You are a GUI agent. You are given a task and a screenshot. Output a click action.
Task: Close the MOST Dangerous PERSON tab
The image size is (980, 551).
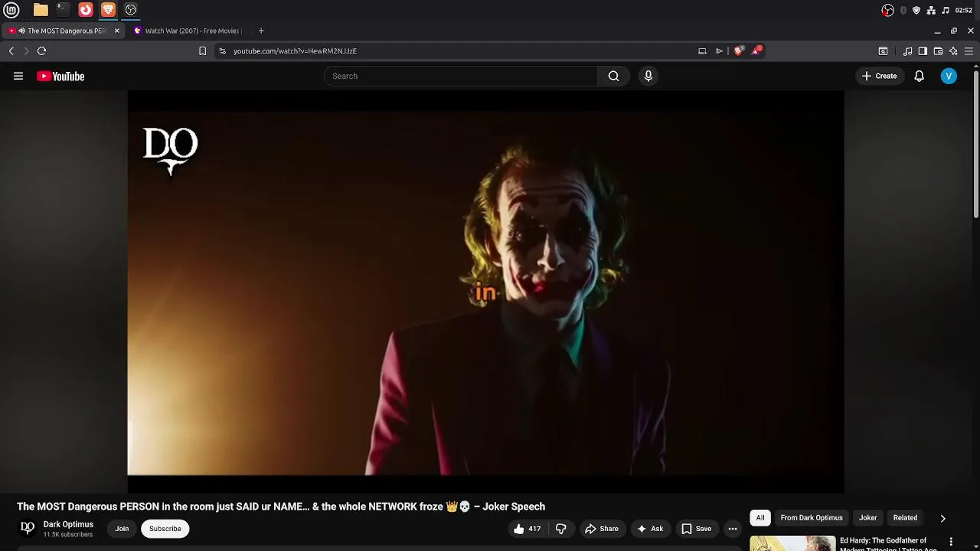coord(116,31)
